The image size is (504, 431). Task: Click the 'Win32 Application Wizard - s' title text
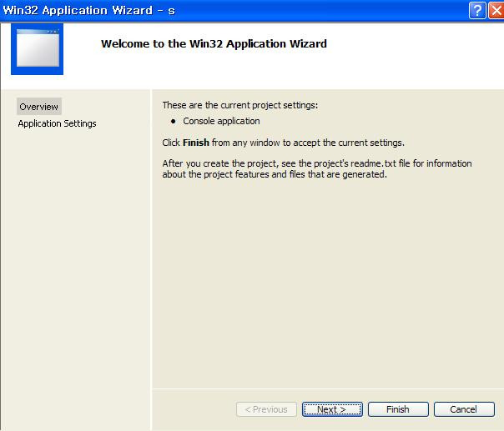[x=88, y=11]
